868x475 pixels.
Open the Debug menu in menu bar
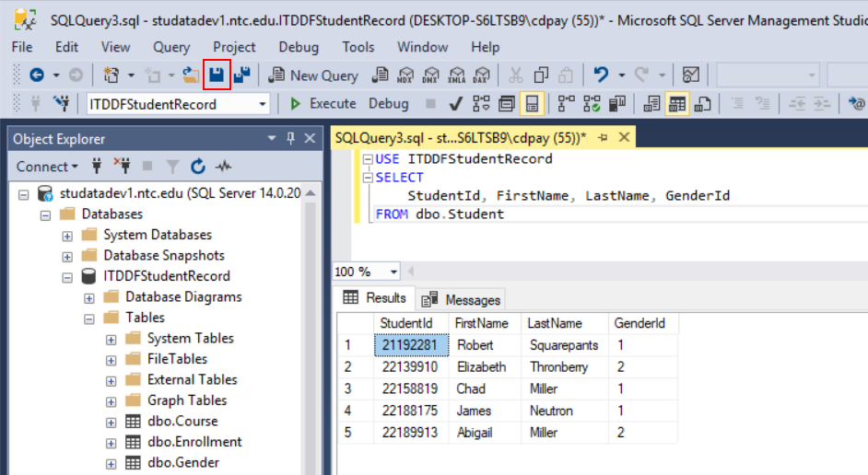(x=299, y=47)
